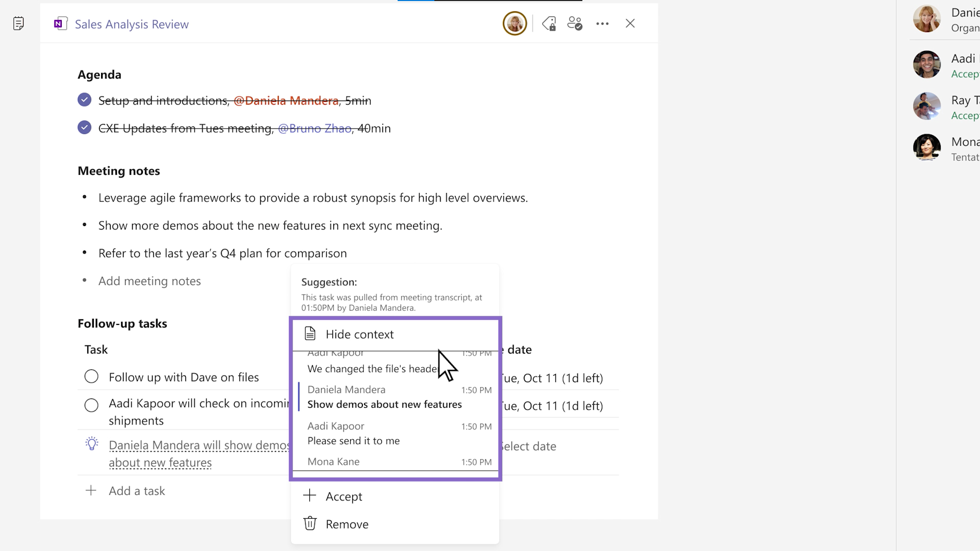
Task: Click the Follow-up tasks heading
Action: (x=122, y=323)
